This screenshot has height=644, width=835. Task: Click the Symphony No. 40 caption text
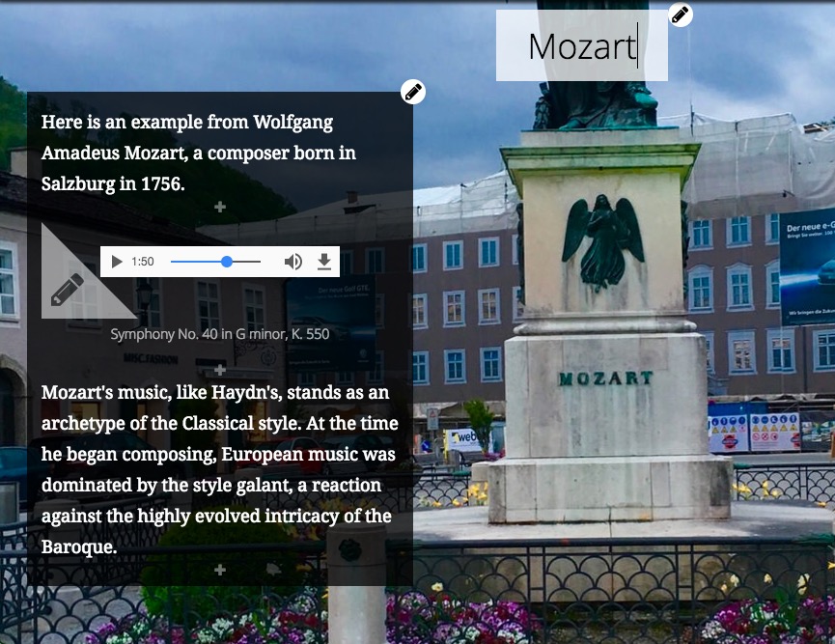click(x=220, y=334)
